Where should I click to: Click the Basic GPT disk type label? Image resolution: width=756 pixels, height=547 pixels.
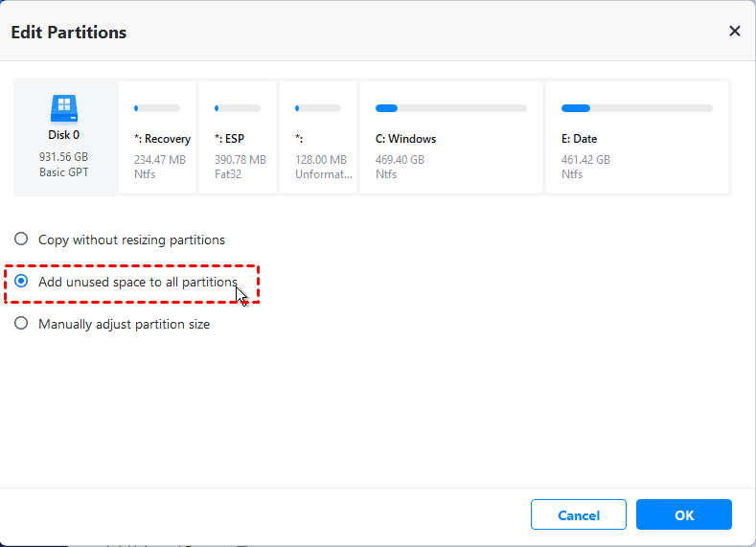click(64, 171)
